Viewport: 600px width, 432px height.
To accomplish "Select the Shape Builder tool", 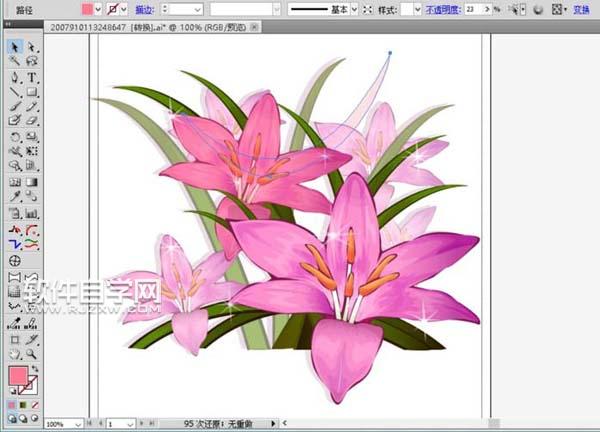I will pos(15,165).
